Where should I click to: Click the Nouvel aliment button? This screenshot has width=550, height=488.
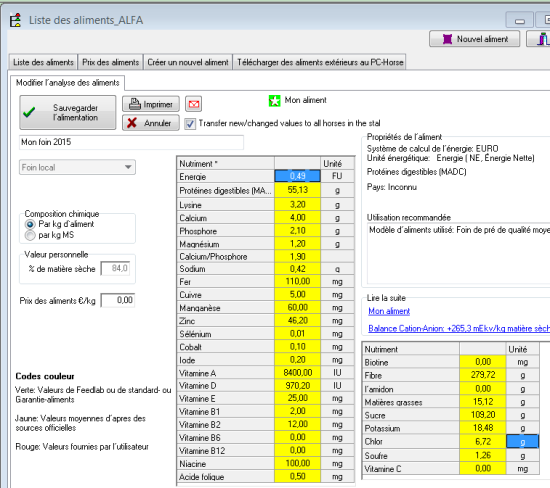475,39
